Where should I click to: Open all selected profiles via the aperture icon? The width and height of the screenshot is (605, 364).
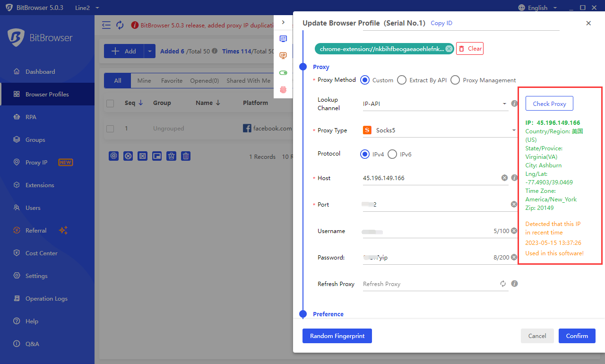[113, 156]
